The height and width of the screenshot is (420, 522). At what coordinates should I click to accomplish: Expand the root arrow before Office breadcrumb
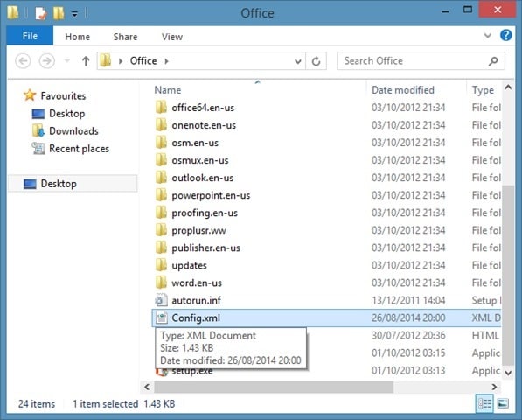[x=121, y=61]
